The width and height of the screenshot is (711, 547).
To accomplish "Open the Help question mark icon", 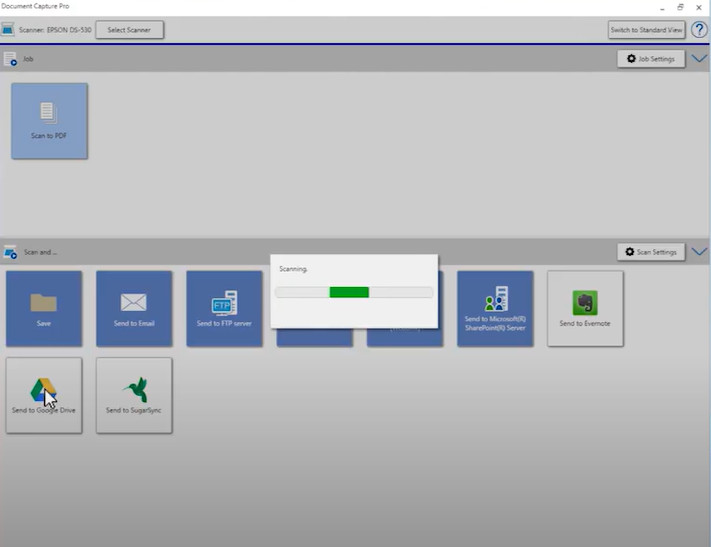I will [x=699, y=30].
